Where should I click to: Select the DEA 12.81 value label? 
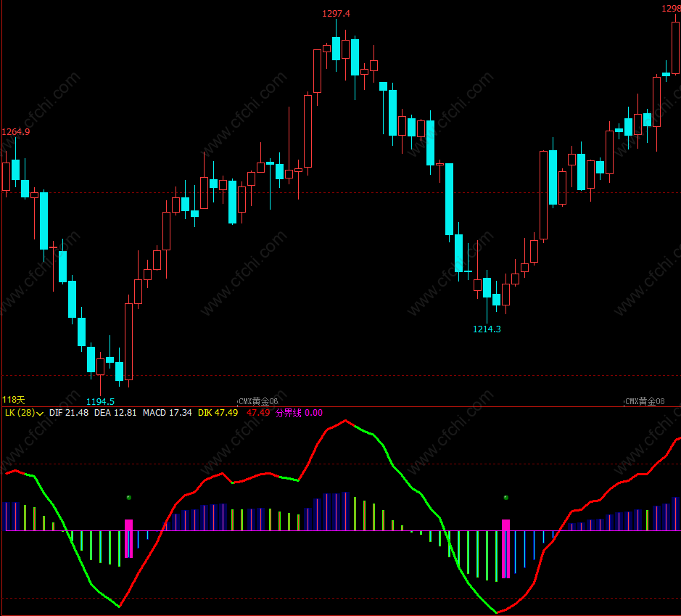(x=115, y=413)
